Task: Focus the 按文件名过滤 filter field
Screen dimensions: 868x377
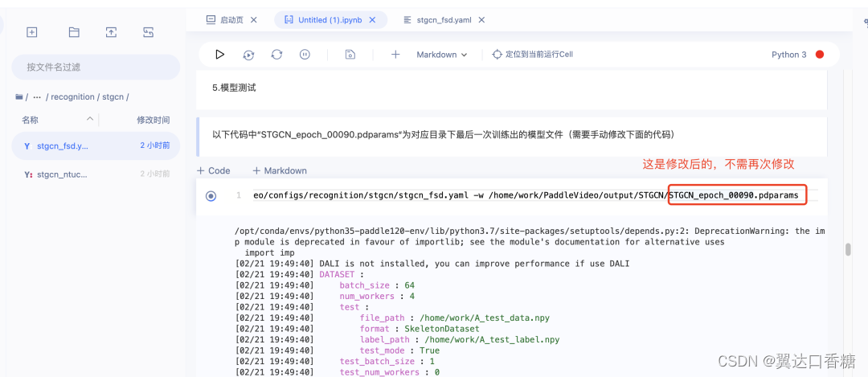Action: click(96, 67)
